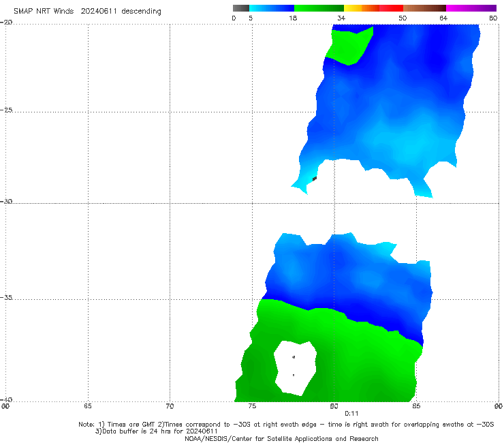This screenshot has width=504, height=443.
Task: Click the 'D:11' swath time label
Action: [351, 414]
